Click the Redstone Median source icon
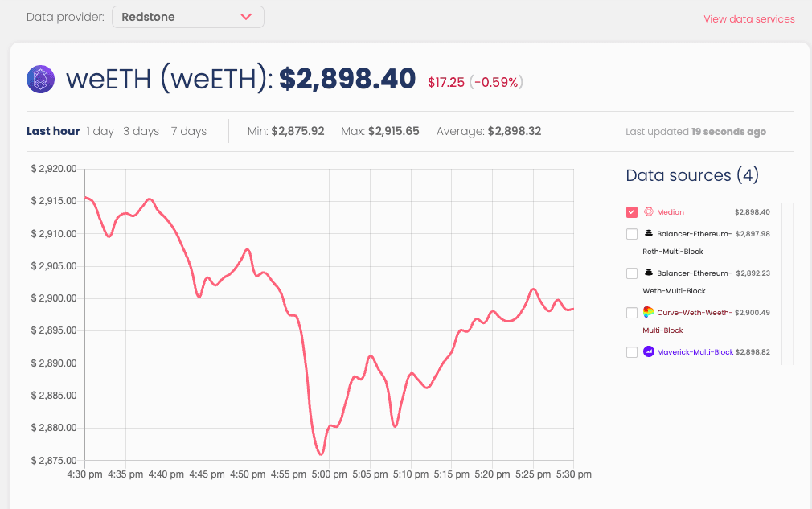The width and height of the screenshot is (812, 509). [x=649, y=212]
